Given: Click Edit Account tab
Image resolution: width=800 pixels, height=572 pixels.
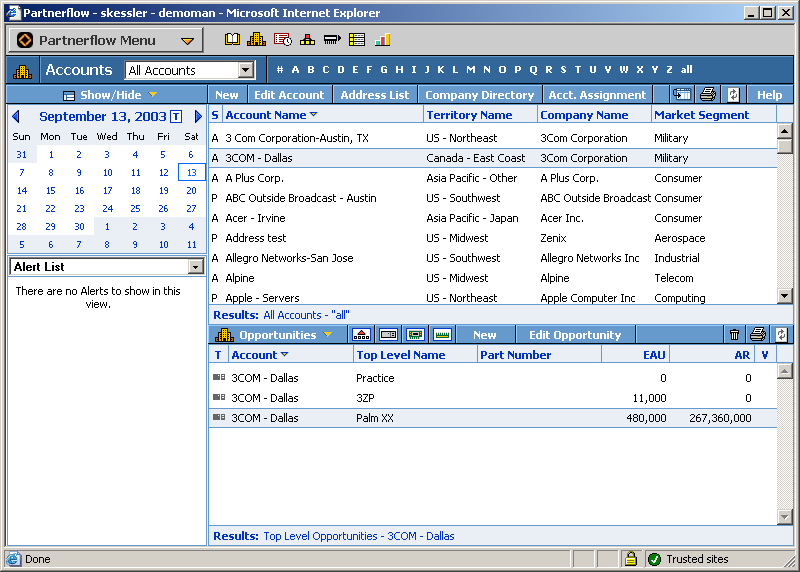Looking at the screenshot, I should 289,95.
